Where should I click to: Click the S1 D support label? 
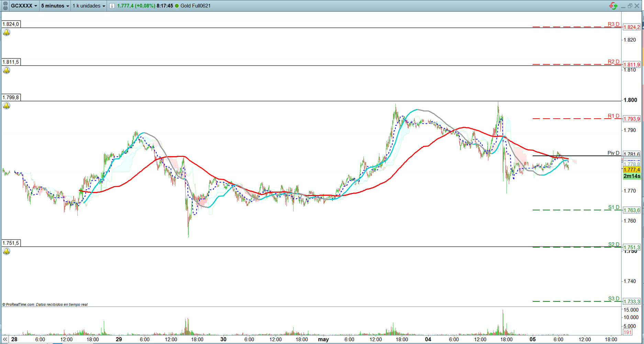coord(614,207)
